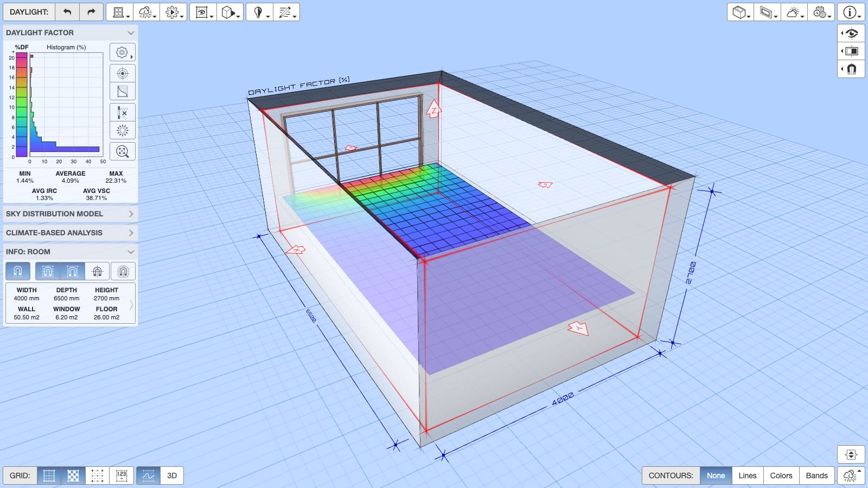
Task: Open the sun-and-cloud sky settings
Action: 794,12
